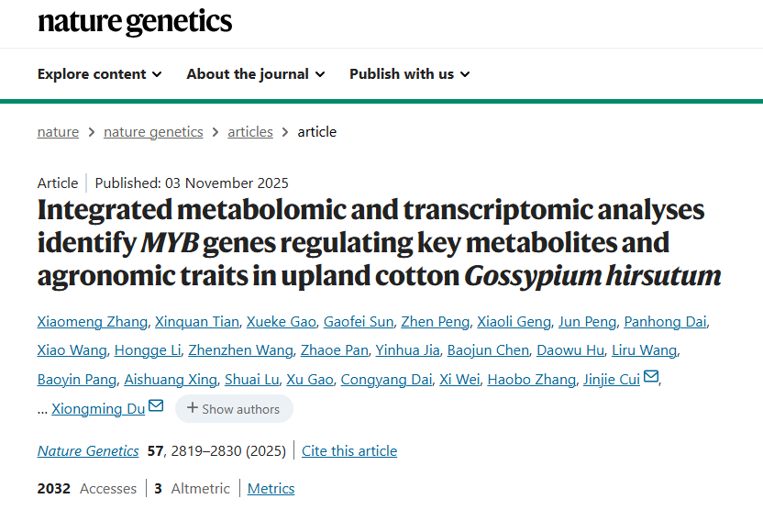Image resolution: width=763 pixels, height=532 pixels.
Task: Click plus icon in Show authors button
Action: (x=193, y=408)
